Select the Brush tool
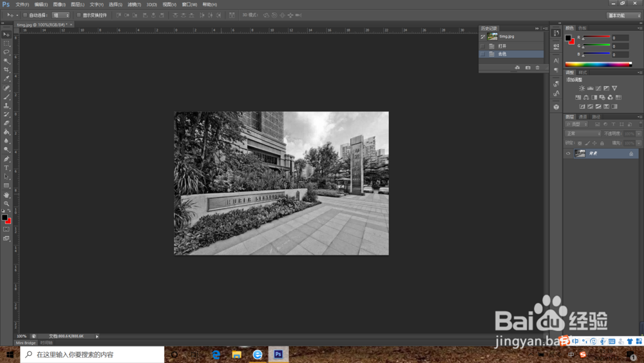Image resolution: width=644 pixels, height=363 pixels. click(6, 97)
